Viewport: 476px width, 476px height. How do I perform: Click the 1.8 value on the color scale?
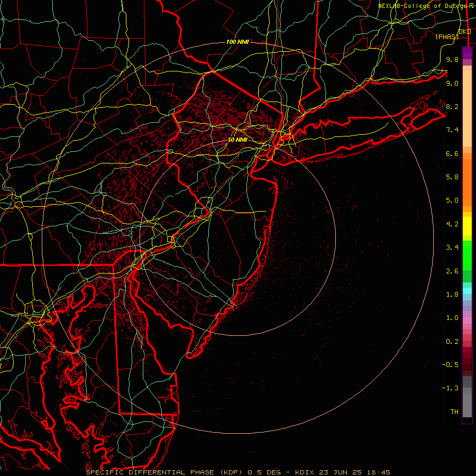click(452, 295)
